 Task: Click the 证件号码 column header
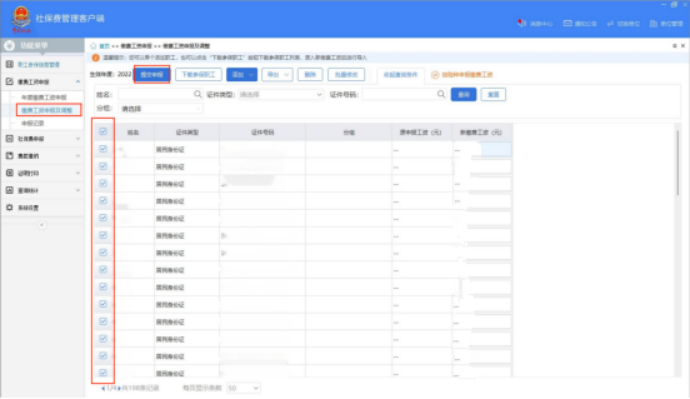click(263, 132)
